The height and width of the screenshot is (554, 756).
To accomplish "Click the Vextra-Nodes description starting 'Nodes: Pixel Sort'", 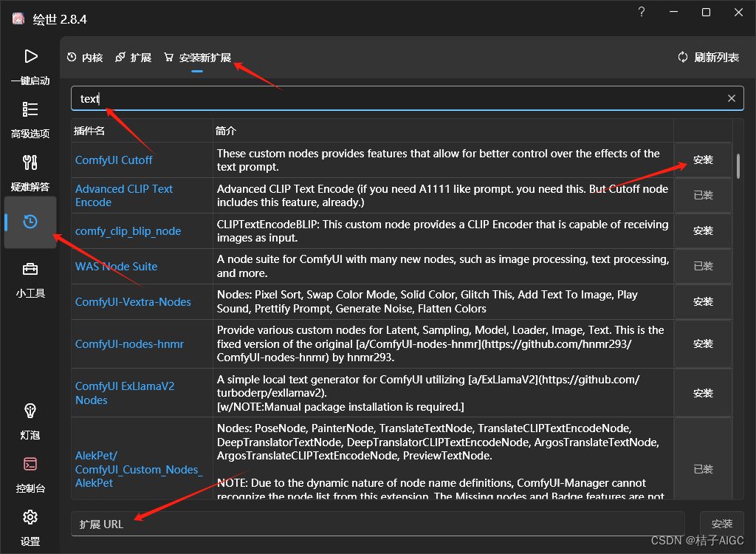I will [x=427, y=301].
